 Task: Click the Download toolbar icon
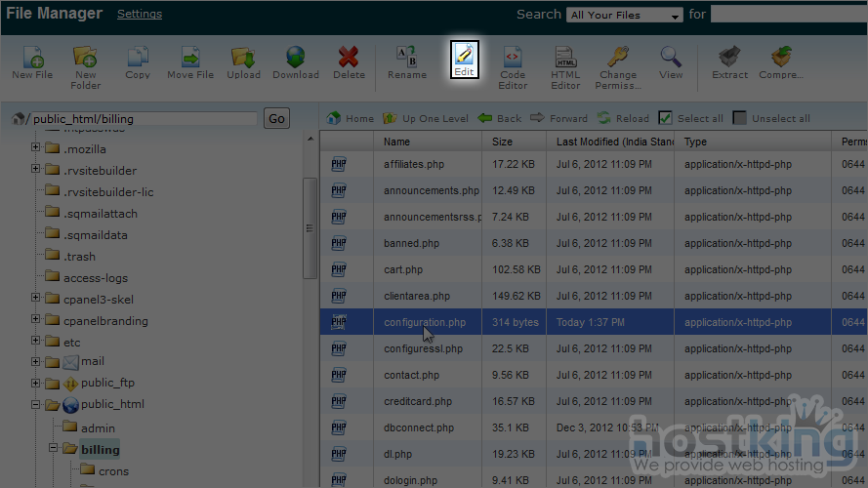[296, 61]
